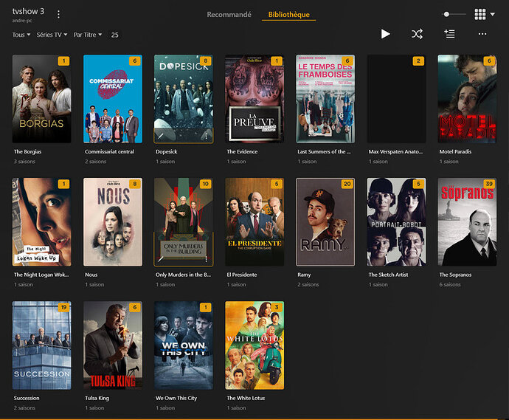The width and height of the screenshot is (509, 420).
Task: Open The Borgias poster
Action: pos(41,99)
